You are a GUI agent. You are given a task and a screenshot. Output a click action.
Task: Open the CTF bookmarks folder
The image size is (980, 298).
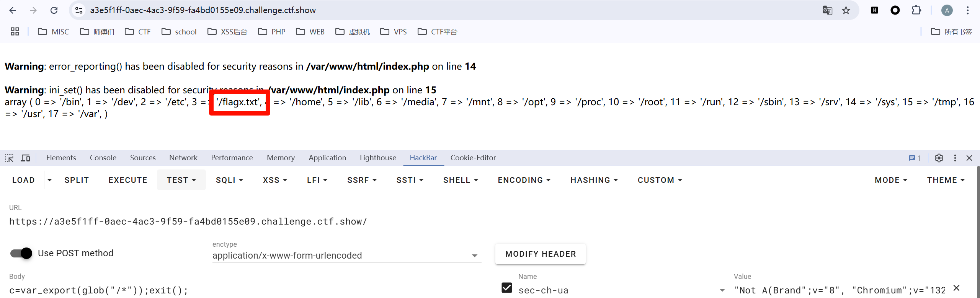pyautogui.click(x=138, y=32)
